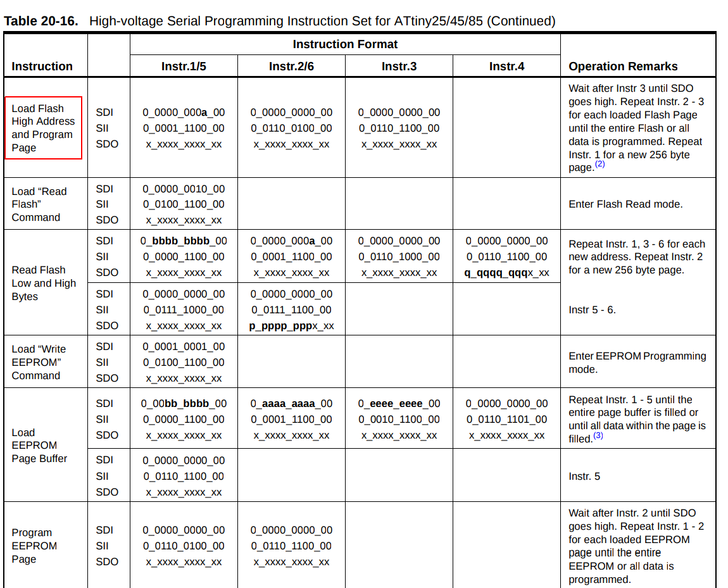Click '0_0100_1100_00' in Load "Write EEPROM" row

(184, 363)
